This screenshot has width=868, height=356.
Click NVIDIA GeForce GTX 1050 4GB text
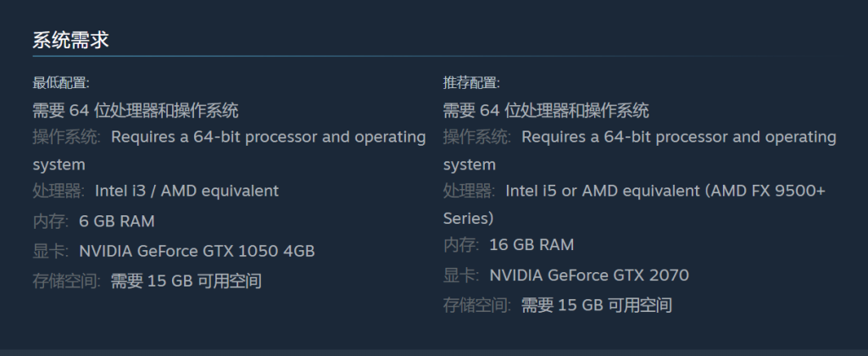(197, 252)
